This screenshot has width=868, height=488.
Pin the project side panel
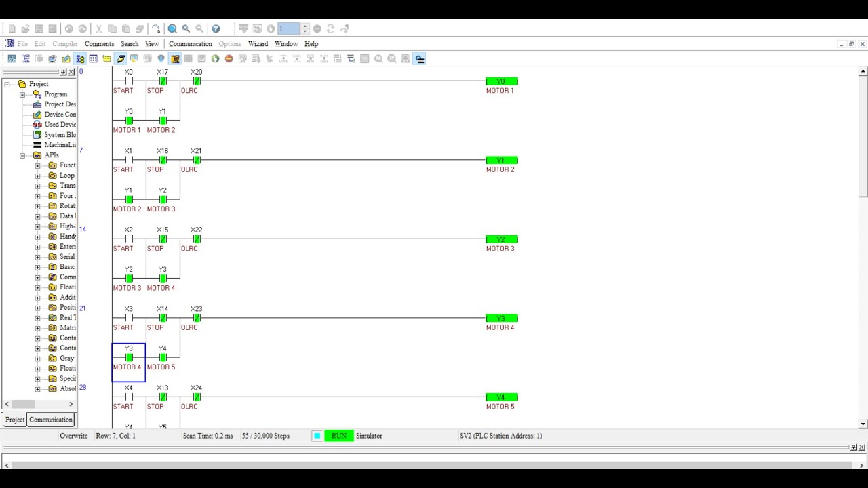63,72
